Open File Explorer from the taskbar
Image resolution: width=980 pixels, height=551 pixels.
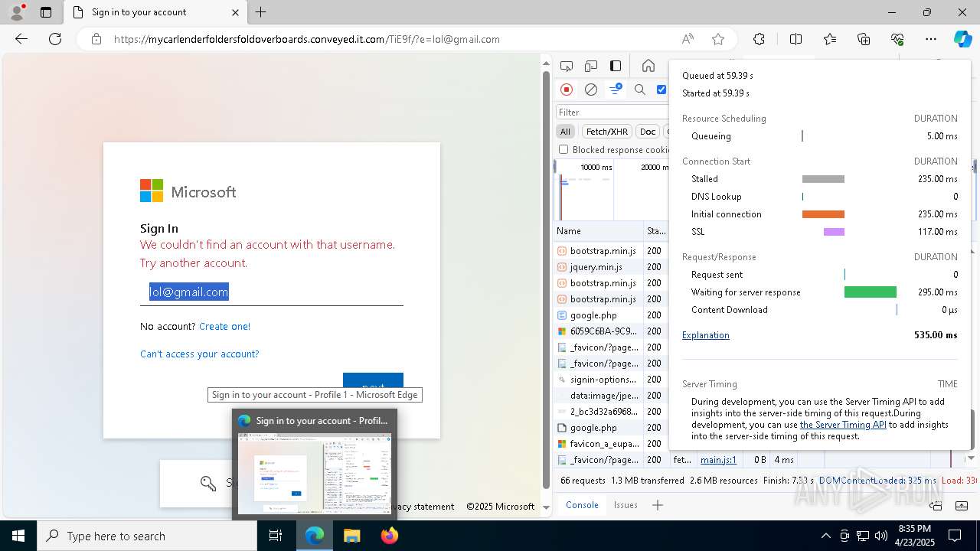(x=351, y=536)
